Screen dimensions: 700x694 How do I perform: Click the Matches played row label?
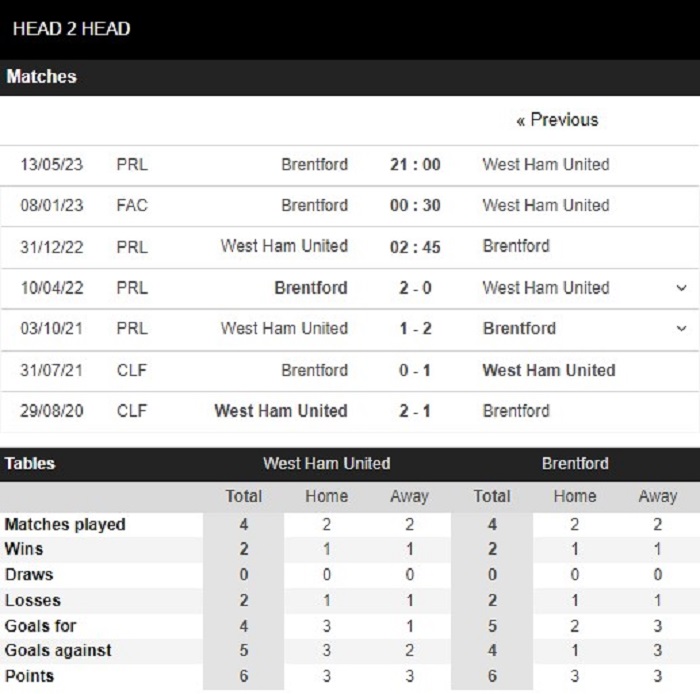(x=65, y=525)
